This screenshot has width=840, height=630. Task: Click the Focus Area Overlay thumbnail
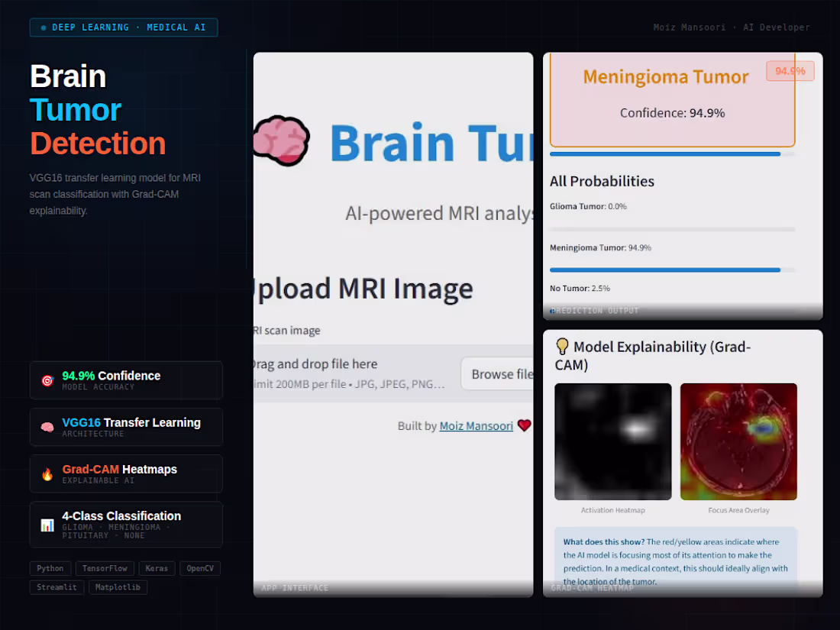pyautogui.click(x=738, y=441)
